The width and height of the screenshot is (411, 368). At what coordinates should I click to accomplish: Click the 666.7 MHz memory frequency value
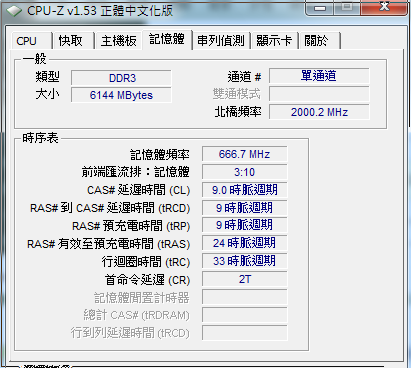[244, 154]
